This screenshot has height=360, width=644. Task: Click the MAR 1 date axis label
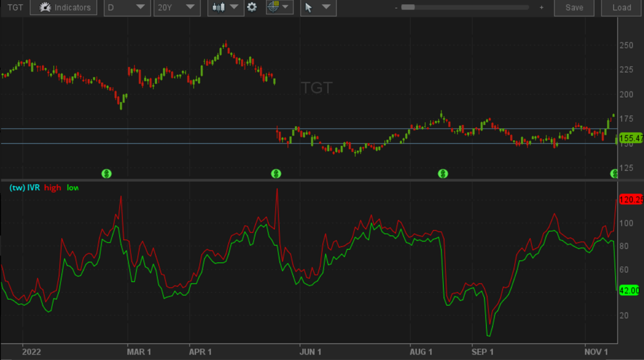pos(139,352)
